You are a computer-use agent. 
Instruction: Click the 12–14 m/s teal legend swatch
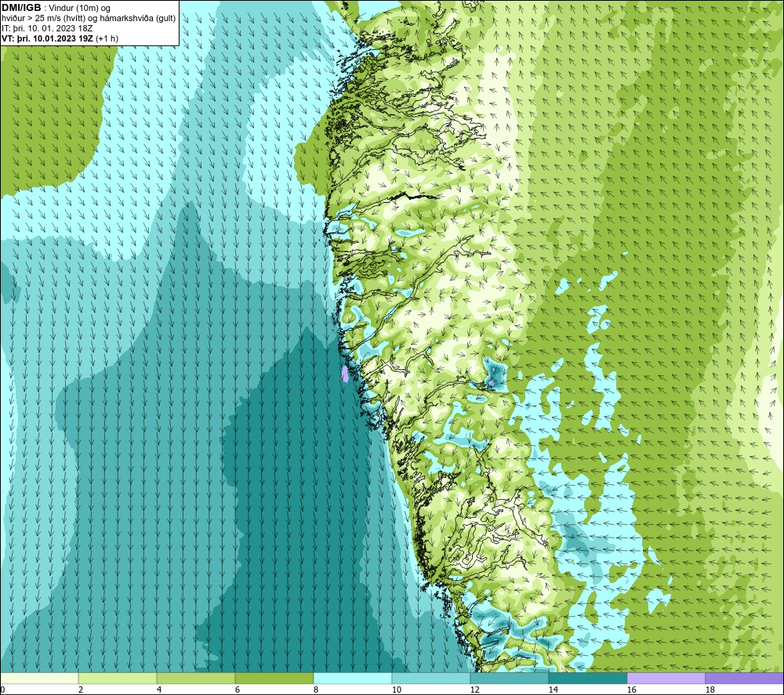(x=509, y=678)
